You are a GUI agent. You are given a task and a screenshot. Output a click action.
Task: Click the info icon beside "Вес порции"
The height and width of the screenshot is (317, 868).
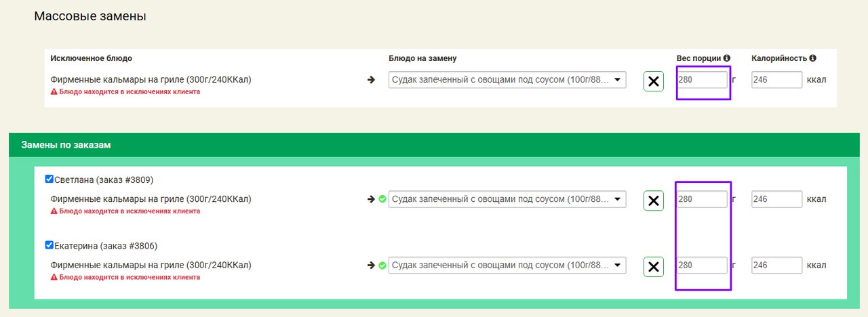(x=726, y=58)
